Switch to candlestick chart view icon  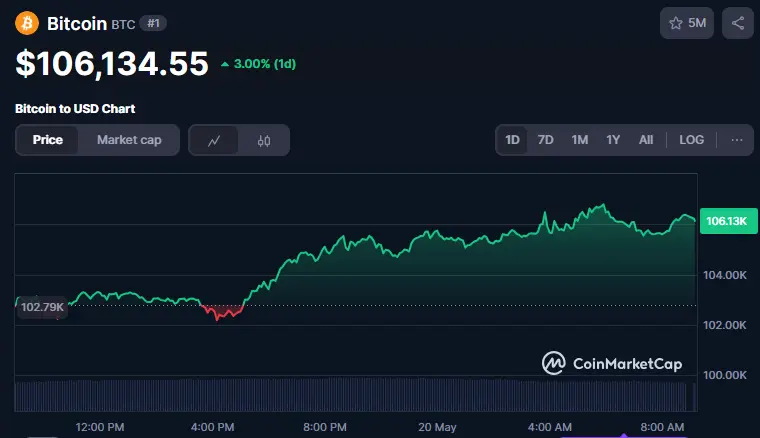[x=264, y=141]
